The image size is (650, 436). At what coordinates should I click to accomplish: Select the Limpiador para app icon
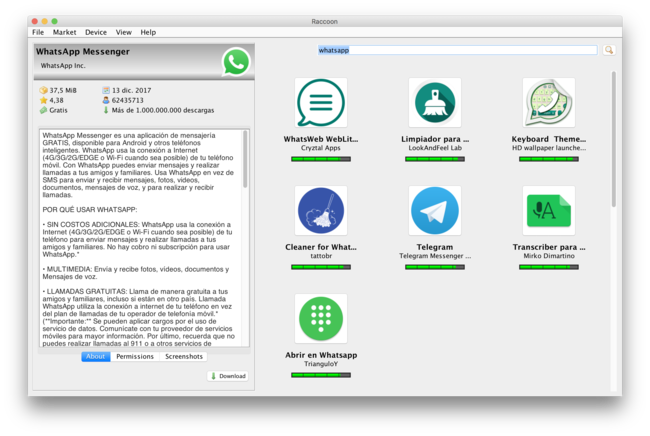point(435,102)
